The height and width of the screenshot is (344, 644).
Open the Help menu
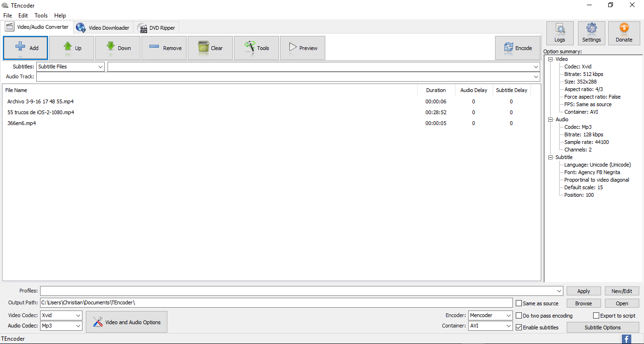60,16
